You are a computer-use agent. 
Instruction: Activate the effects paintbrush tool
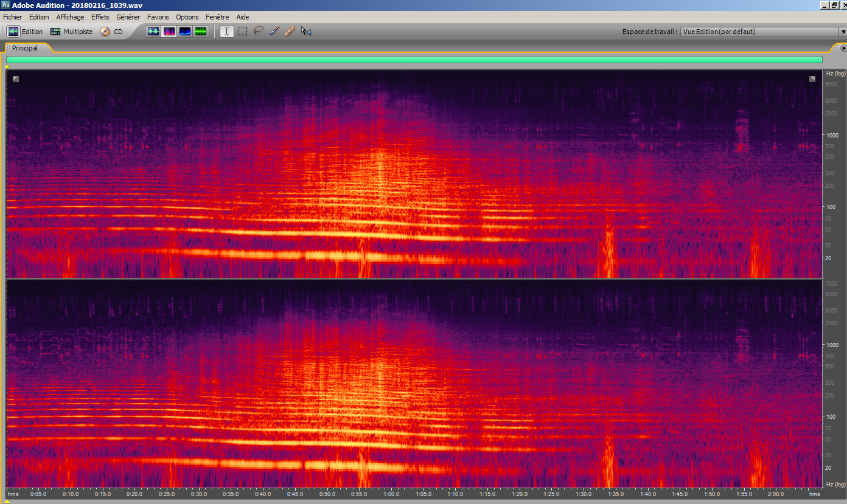(x=274, y=32)
